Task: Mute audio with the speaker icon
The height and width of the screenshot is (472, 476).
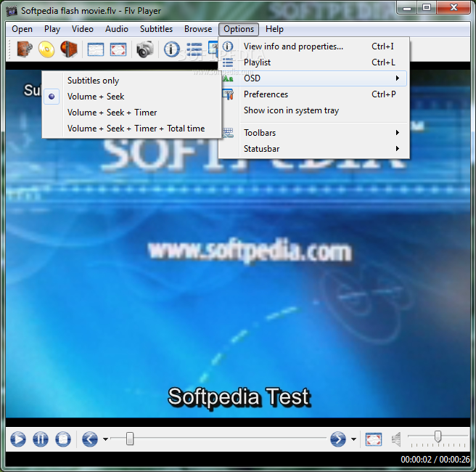Action: coord(396,439)
